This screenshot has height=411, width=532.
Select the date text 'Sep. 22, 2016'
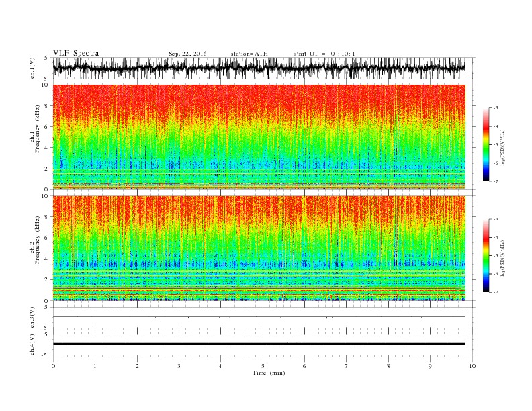(187, 54)
